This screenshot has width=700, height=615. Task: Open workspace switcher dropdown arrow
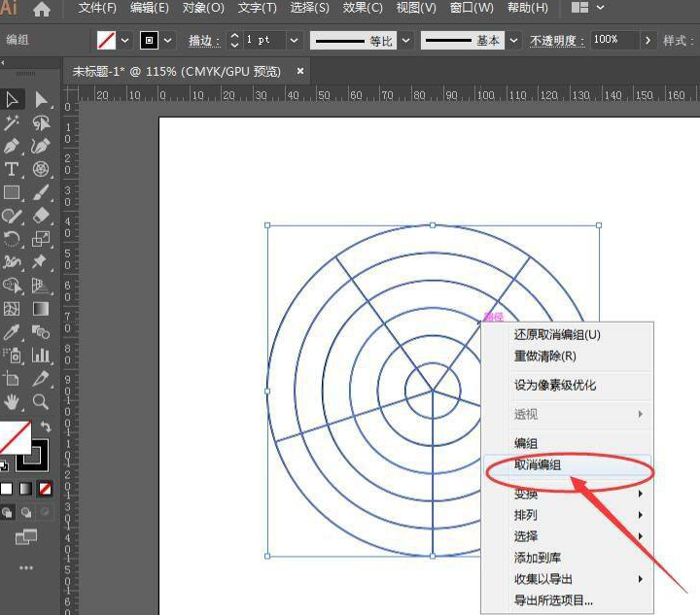601,8
